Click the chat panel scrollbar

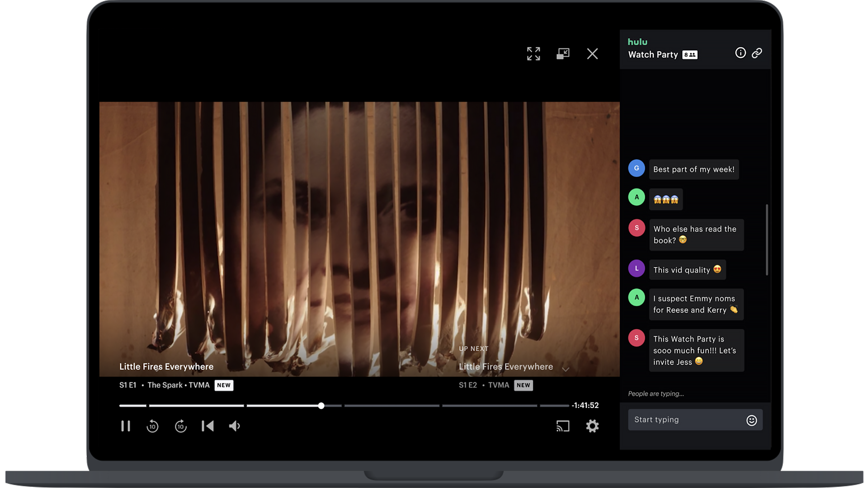pos(767,239)
